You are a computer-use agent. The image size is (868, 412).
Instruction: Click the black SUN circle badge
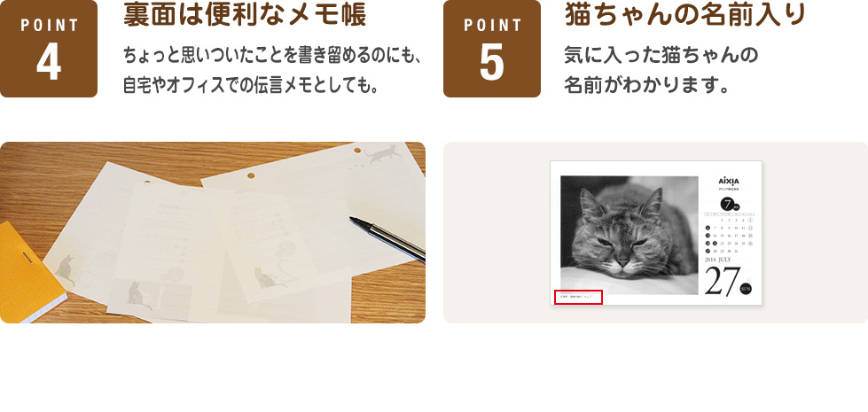tap(746, 289)
